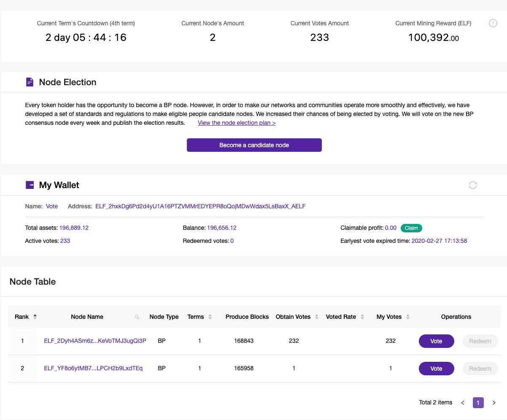Vote for node ELF_YF8o6ytMB7...LPCH2b9LxdTEq
Image resolution: width=507 pixels, height=420 pixels.
[x=436, y=369]
